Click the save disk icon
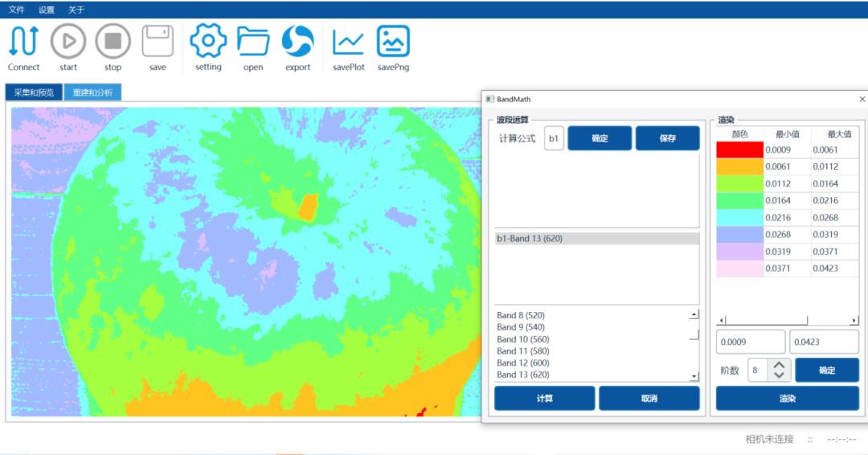 pyautogui.click(x=158, y=41)
